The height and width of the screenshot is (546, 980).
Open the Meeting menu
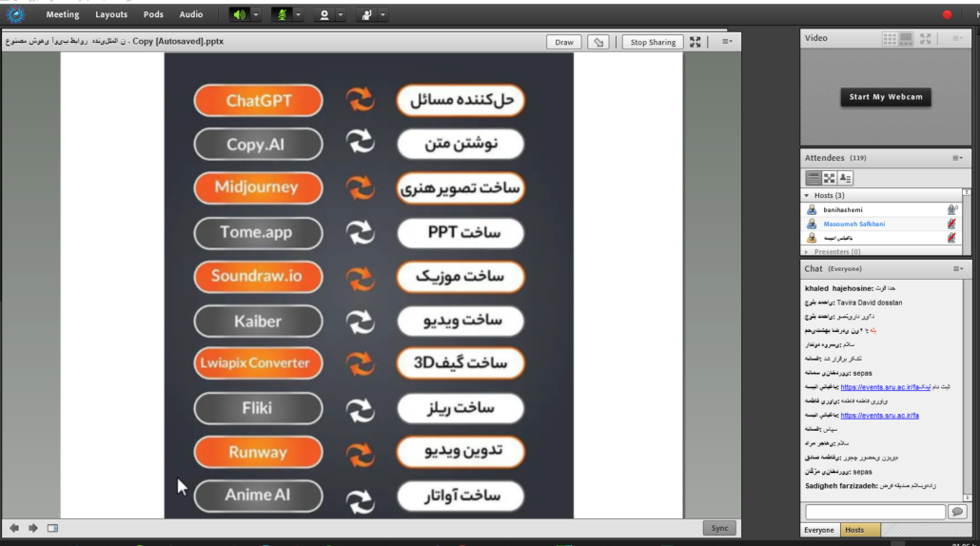point(63,14)
